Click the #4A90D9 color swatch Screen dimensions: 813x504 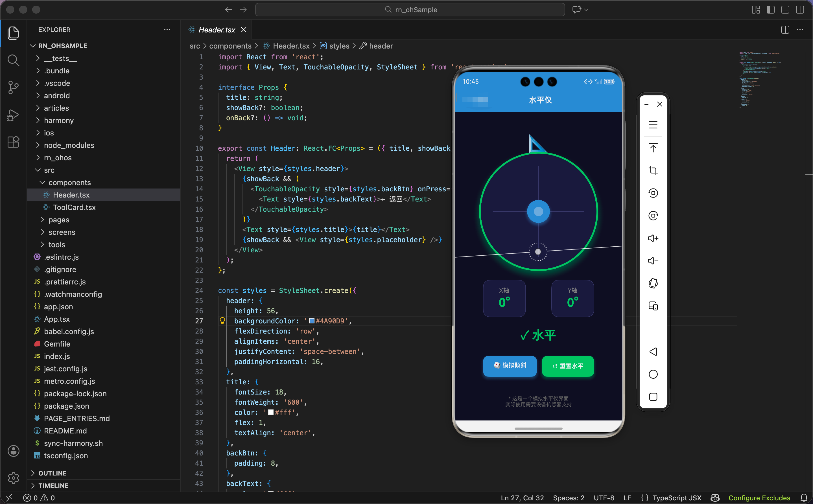tap(311, 321)
